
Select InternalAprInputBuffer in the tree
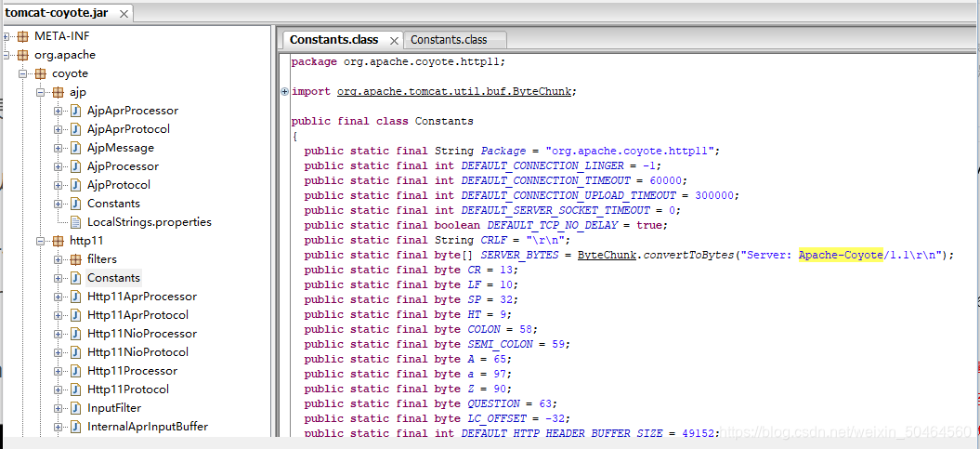(148, 427)
